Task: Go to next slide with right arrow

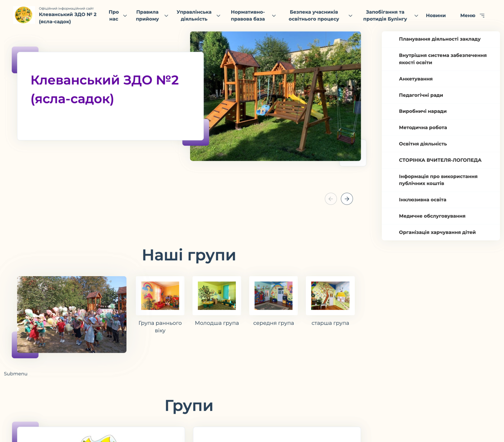Action: 347,199
